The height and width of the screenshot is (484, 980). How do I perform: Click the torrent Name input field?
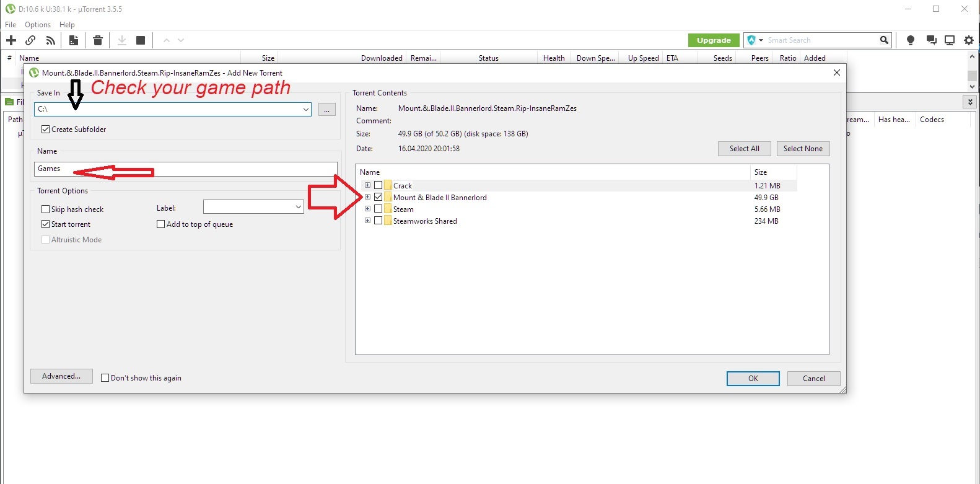(186, 169)
